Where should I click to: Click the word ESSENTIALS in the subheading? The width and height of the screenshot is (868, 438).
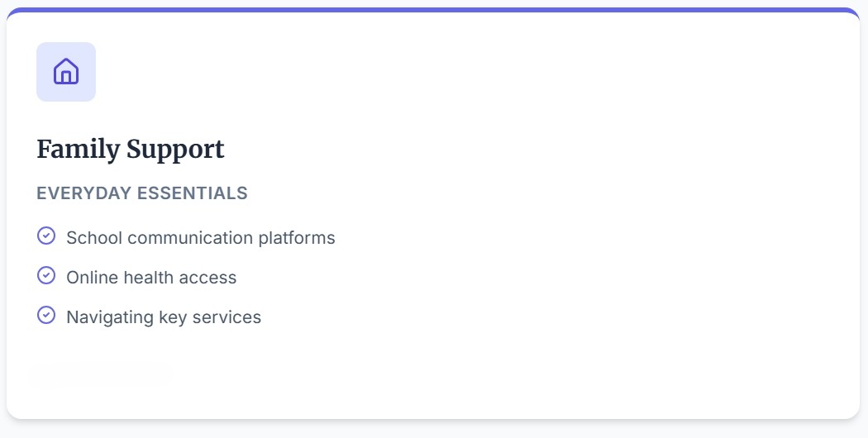(192, 193)
